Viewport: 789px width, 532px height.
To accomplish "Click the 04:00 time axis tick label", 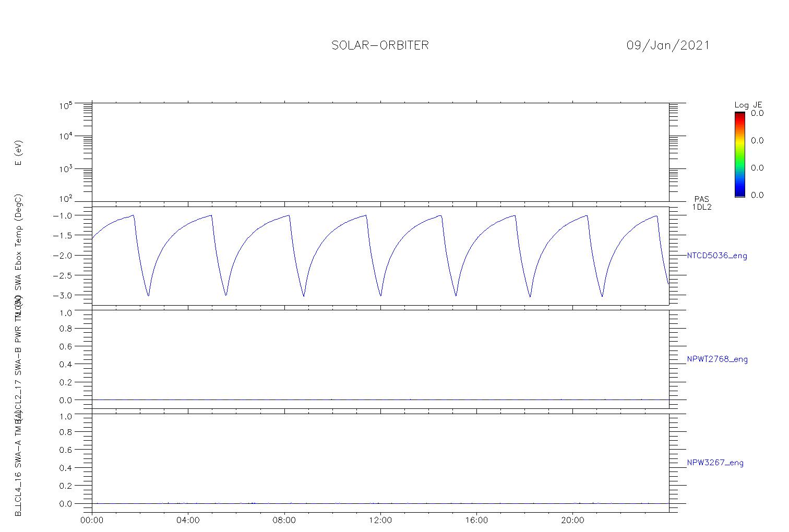I will click(x=188, y=520).
